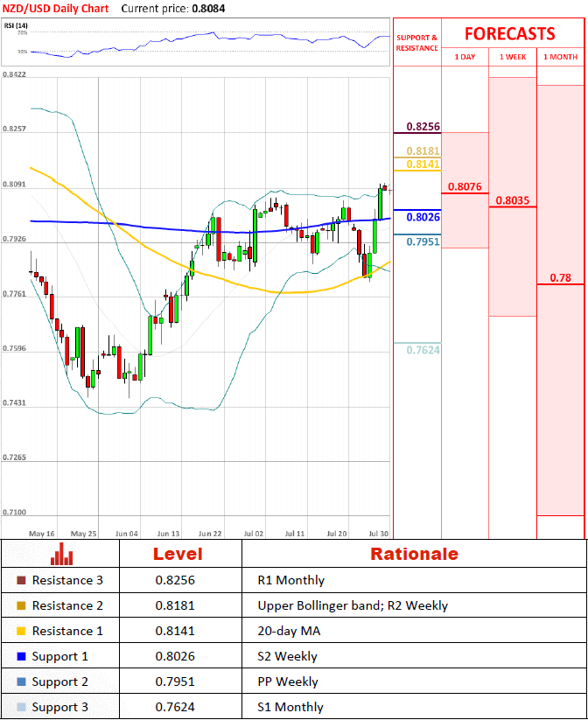Click the Support 2 steel blue swatch
588x720 pixels.
(x=21, y=682)
